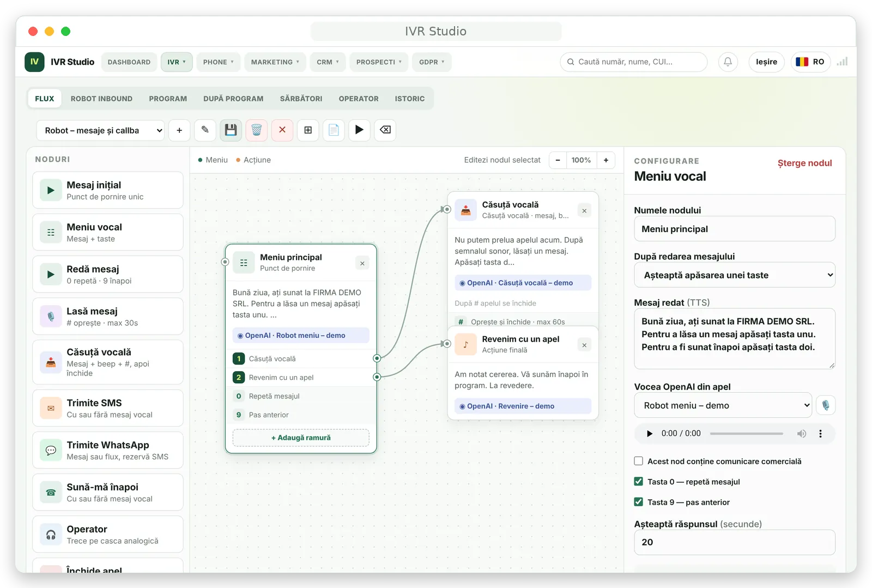Screen dimensions: 872x588
Task: Open the Marketing menu
Action: (275, 62)
